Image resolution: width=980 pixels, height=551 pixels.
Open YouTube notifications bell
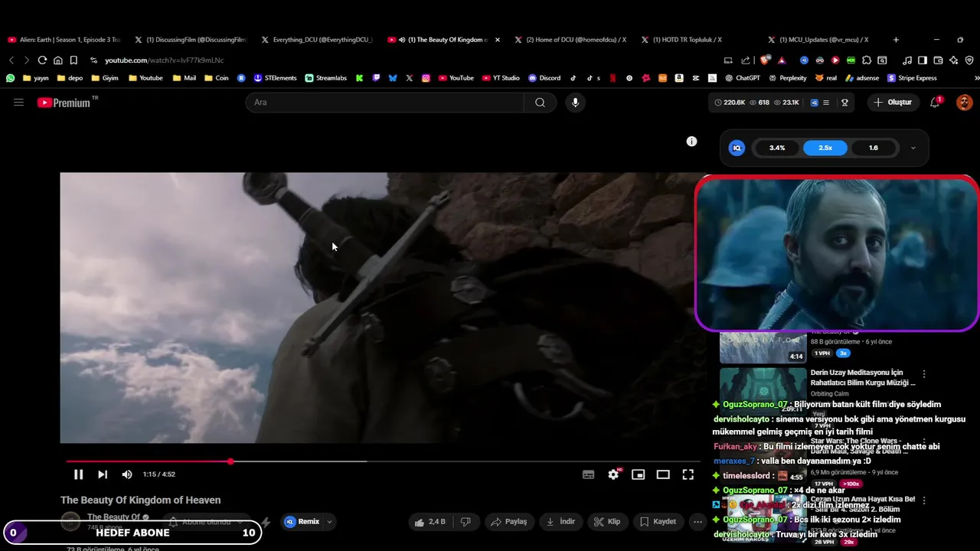(935, 103)
